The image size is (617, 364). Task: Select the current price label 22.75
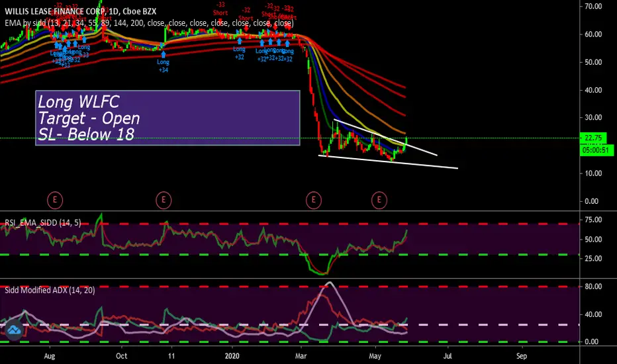coord(593,138)
